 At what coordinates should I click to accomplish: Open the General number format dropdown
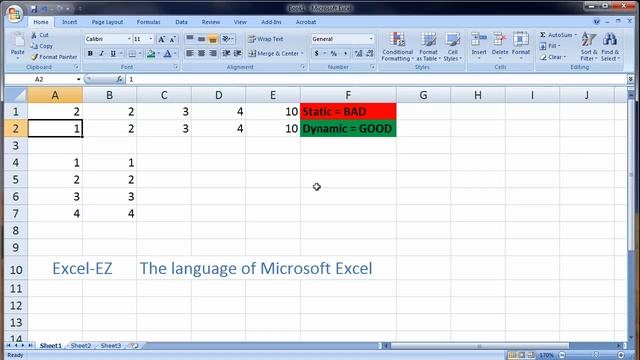point(371,39)
